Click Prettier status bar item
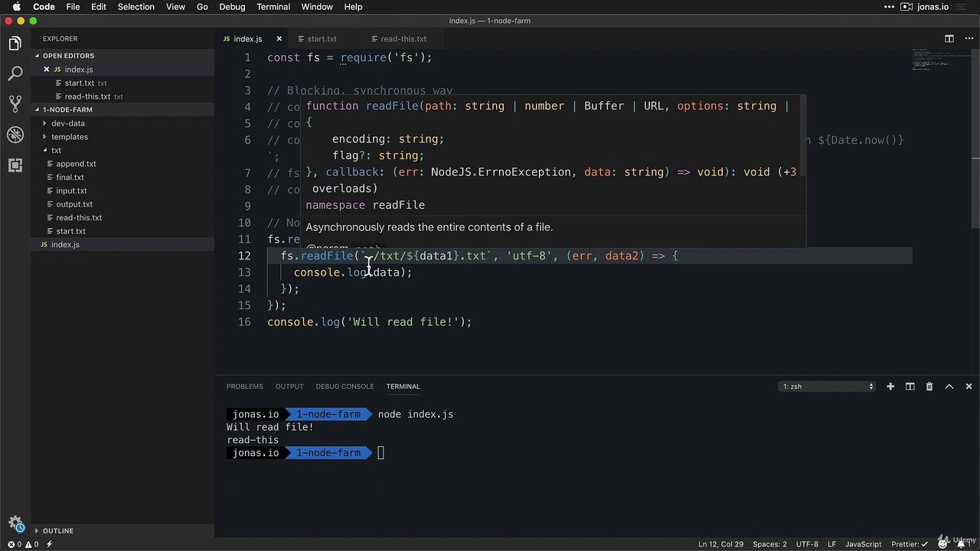The image size is (980, 551). click(x=910, y=544)
